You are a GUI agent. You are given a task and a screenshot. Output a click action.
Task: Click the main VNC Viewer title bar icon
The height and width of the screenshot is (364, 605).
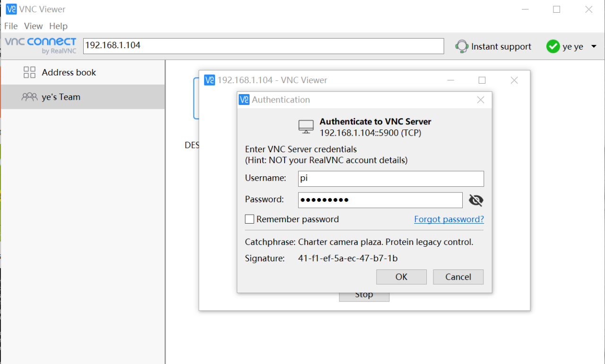(x=11, y=9)
